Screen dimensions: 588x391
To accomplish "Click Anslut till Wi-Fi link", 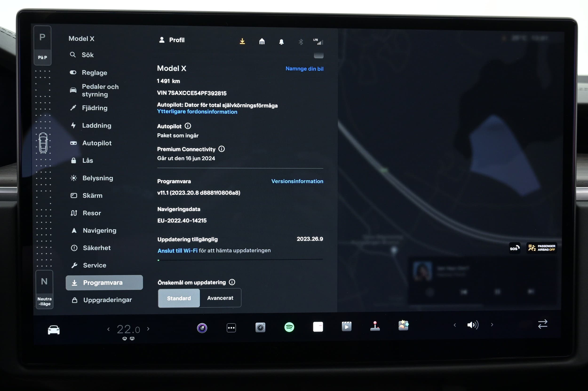I will click(177, 251).
